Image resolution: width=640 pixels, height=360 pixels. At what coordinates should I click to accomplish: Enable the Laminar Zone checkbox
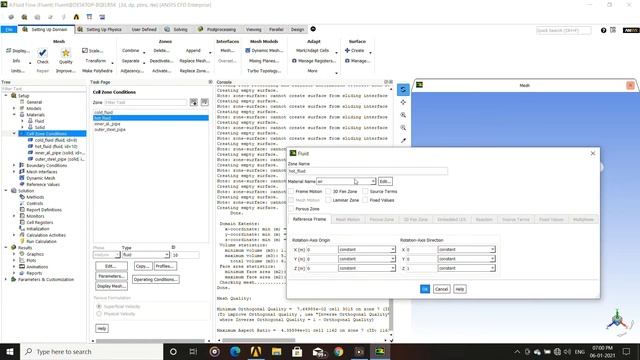click(x=328, y=200)
